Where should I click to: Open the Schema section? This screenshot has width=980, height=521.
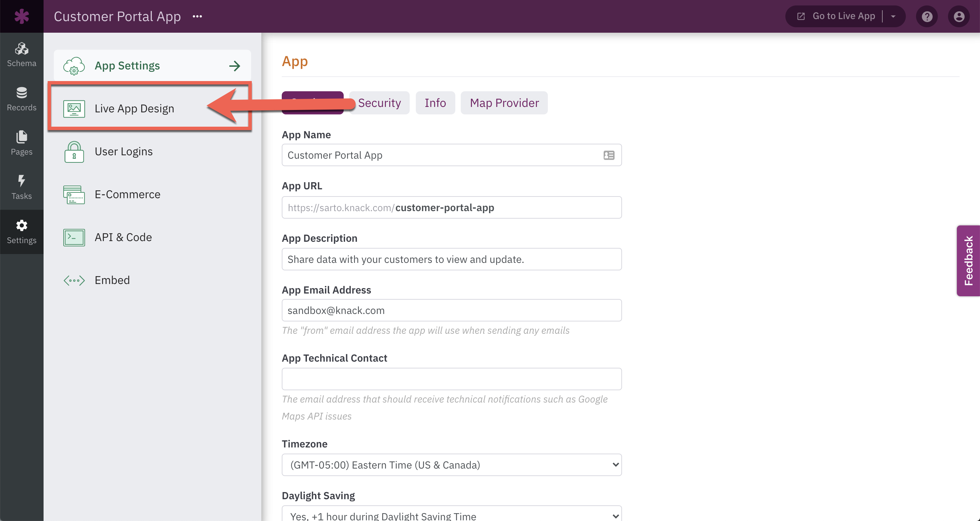click(x=22, y=55)
